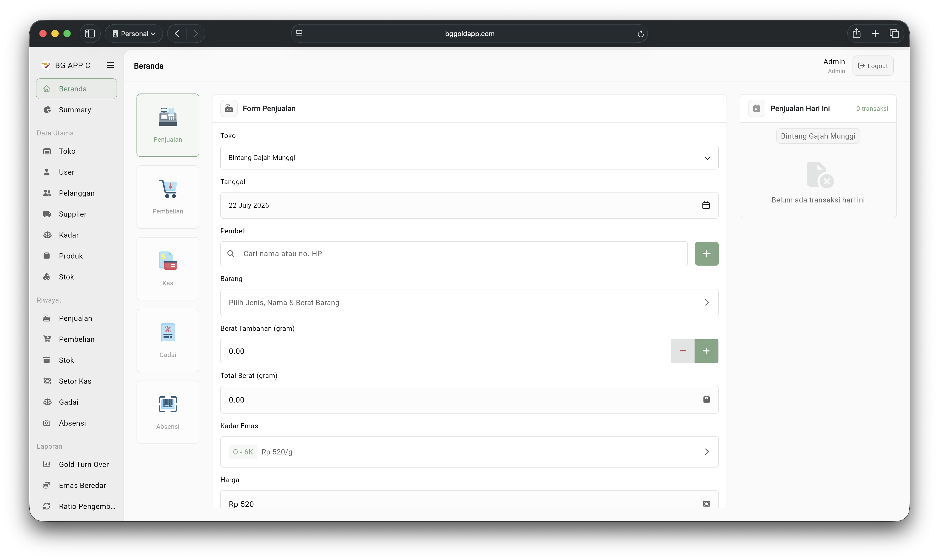Toggle the browser sidebar panel
939x560 pixels.
point(90,34)
